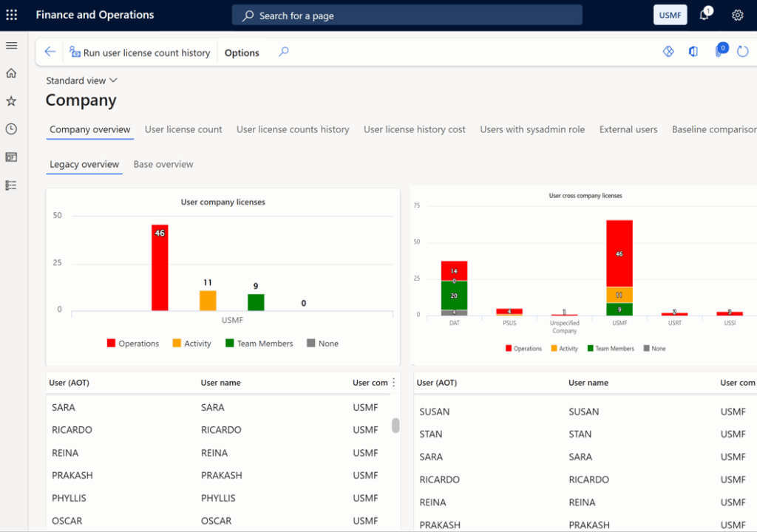Sort left grid by User name column

(220, 383)
